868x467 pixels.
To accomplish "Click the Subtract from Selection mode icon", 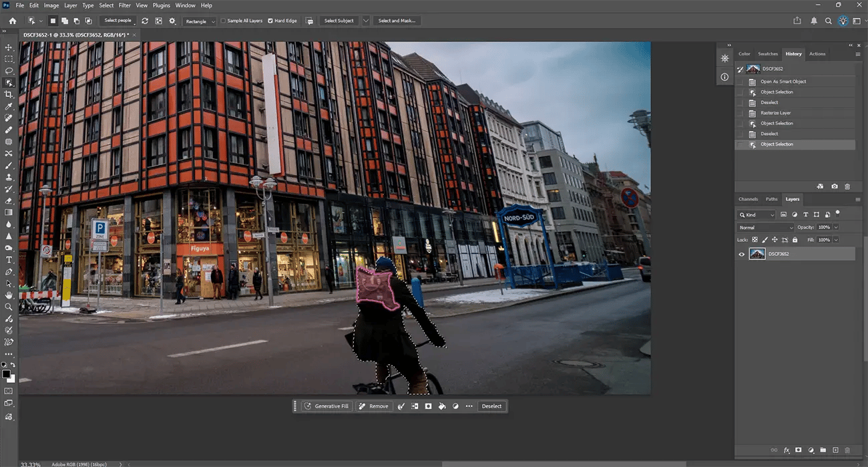I will coord(77,21).
